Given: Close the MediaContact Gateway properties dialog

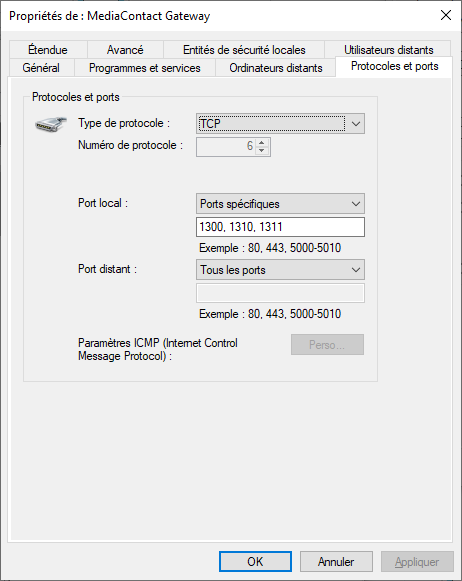Looking at the screenshot, I should [446, 15].
